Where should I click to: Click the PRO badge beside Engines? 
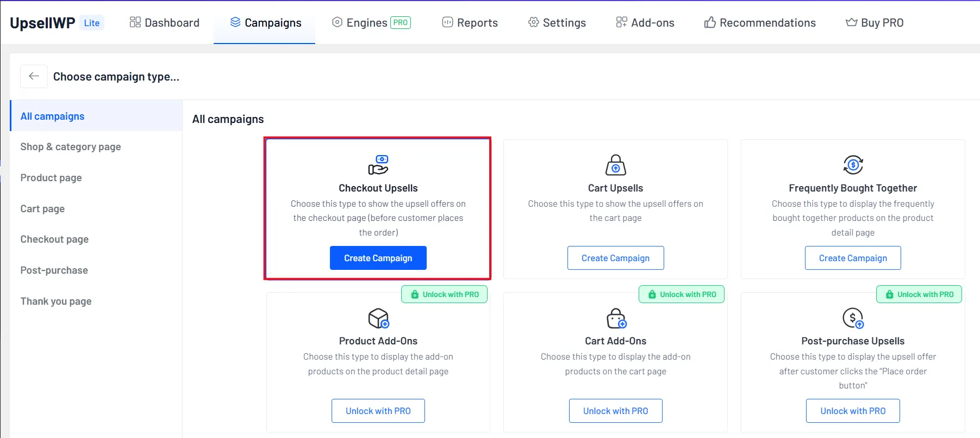pyautogui.click(x=401, y=23)
